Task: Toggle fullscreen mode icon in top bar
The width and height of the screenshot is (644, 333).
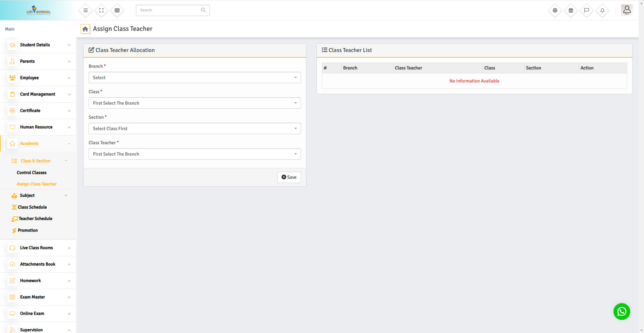Action: coord(101,10)
